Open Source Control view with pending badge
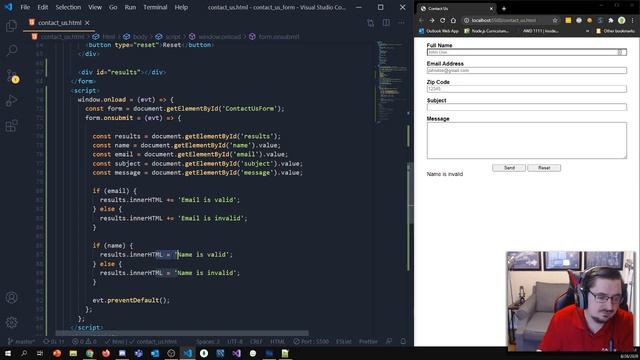Image resolution: width=640 pixels, height=360 pixels. click(12, 76)
